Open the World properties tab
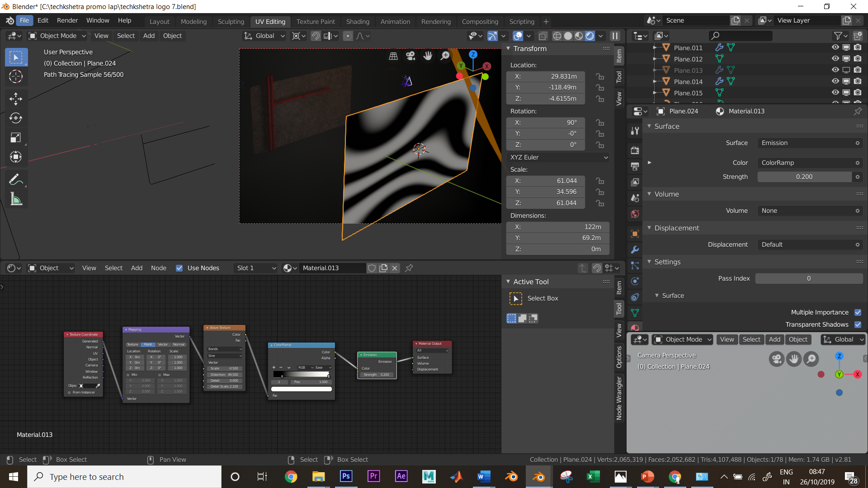 pyautogui.click(x=635, y=214)
